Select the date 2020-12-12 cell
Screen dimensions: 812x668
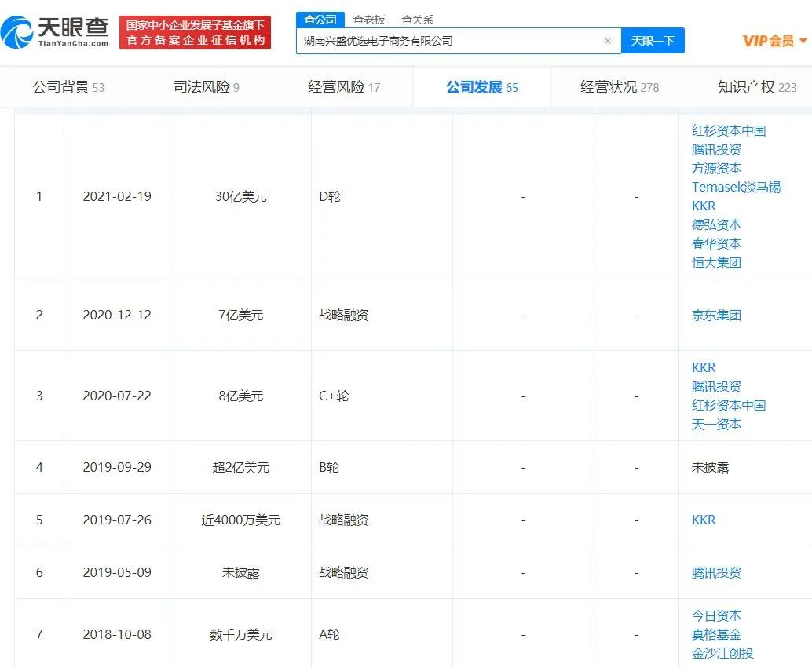pyautogui.click(x=117, y=316)
